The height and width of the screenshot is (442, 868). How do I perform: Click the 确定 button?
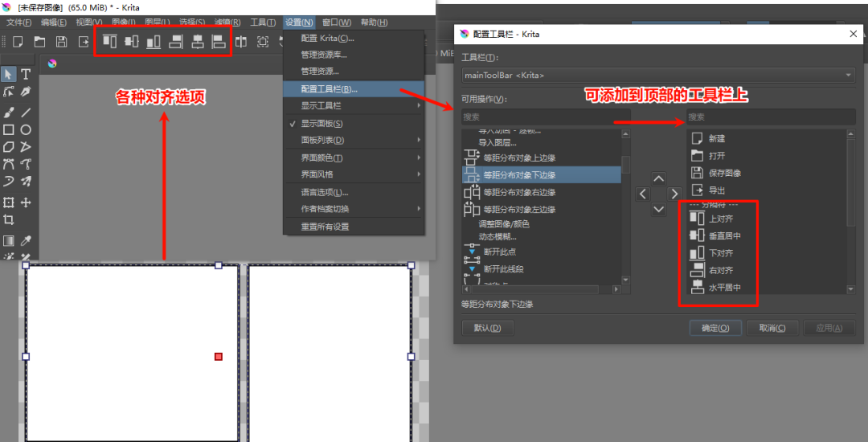[x=715, y=328]
